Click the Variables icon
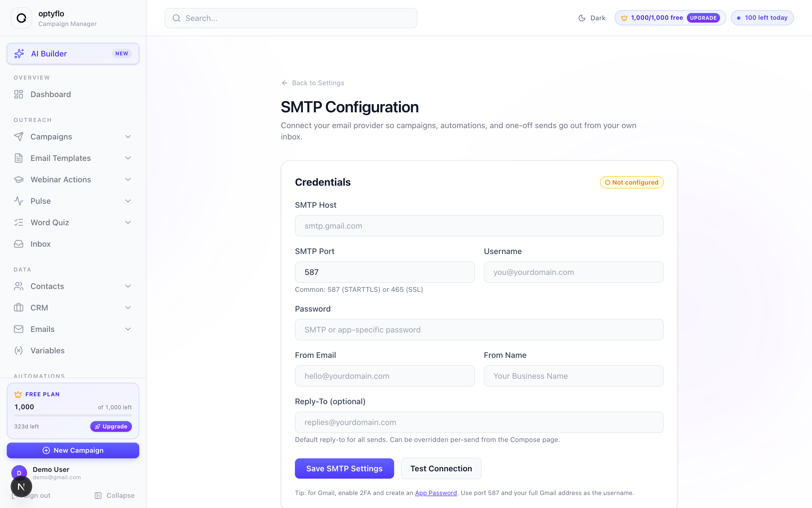The image size is (812, 508). (18, 351)
